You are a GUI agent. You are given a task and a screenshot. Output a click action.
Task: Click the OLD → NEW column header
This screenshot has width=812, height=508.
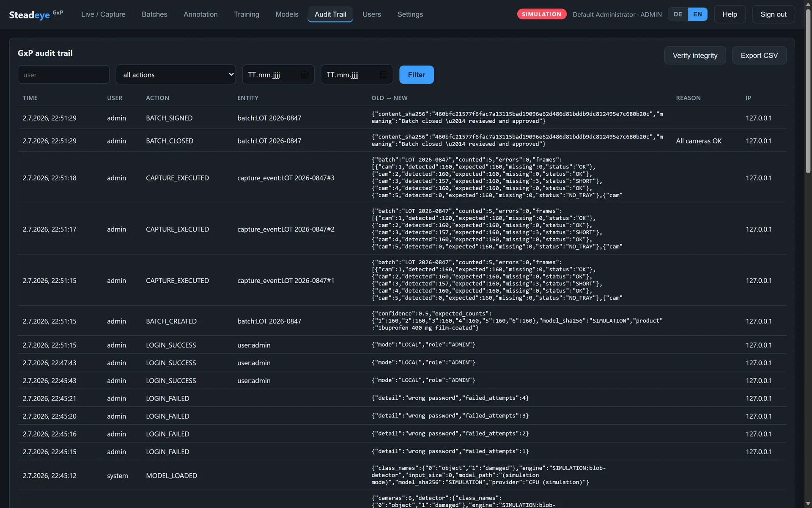pyautogui.click(x=390, y=98)
